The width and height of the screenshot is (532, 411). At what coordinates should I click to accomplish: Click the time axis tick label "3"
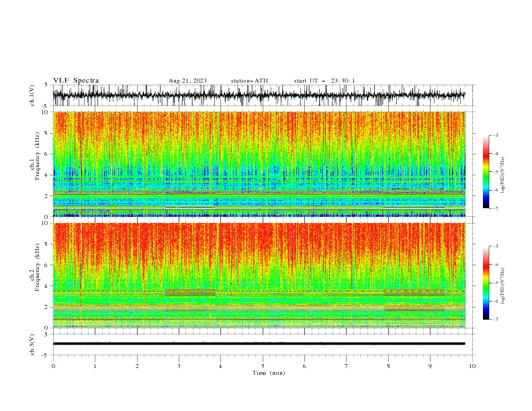pos(179,366)
